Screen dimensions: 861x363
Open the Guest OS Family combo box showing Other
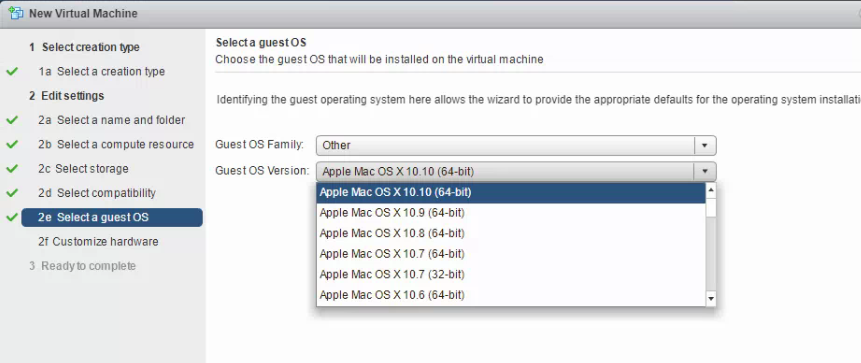tap(516, 146)
